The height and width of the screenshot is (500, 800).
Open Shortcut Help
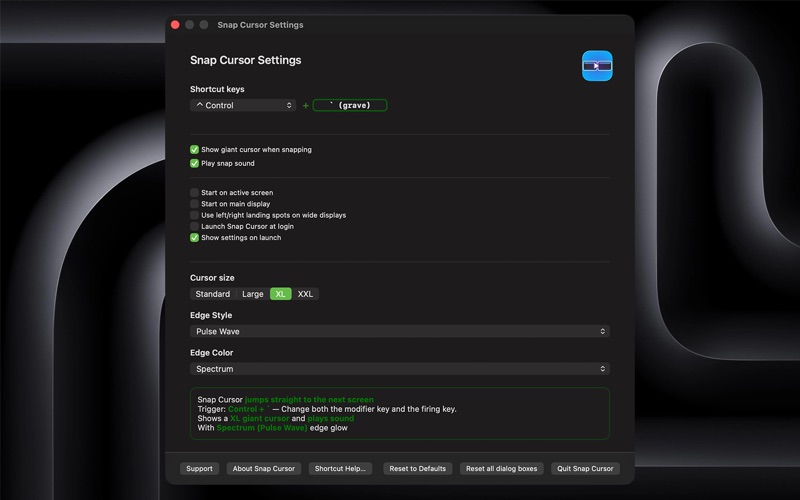(x=340, y=468)
